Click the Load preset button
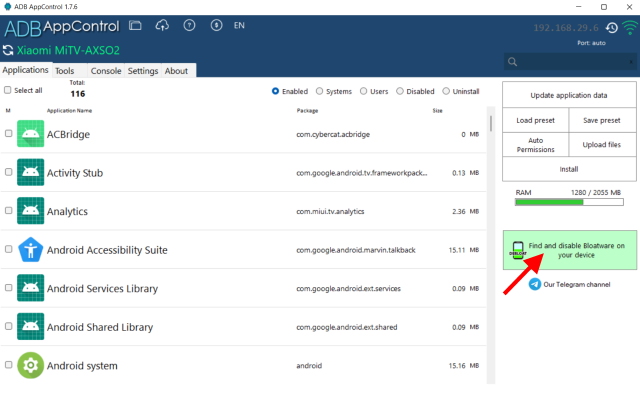Image resolution: width=640 pixels, height=393 pixels. tap(536, 120)
